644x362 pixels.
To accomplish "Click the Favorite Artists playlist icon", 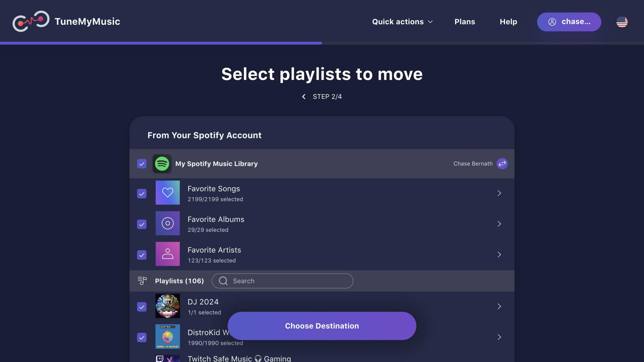I will coord(167,254).
